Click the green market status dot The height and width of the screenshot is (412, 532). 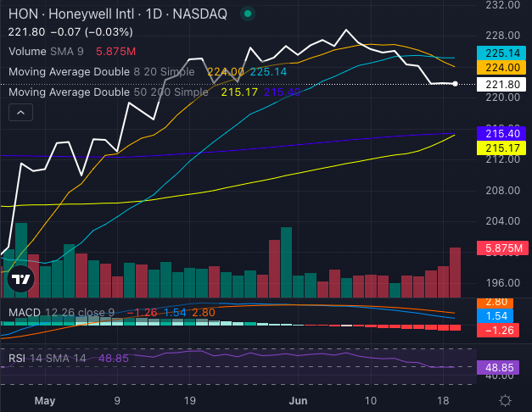[248, 14]
